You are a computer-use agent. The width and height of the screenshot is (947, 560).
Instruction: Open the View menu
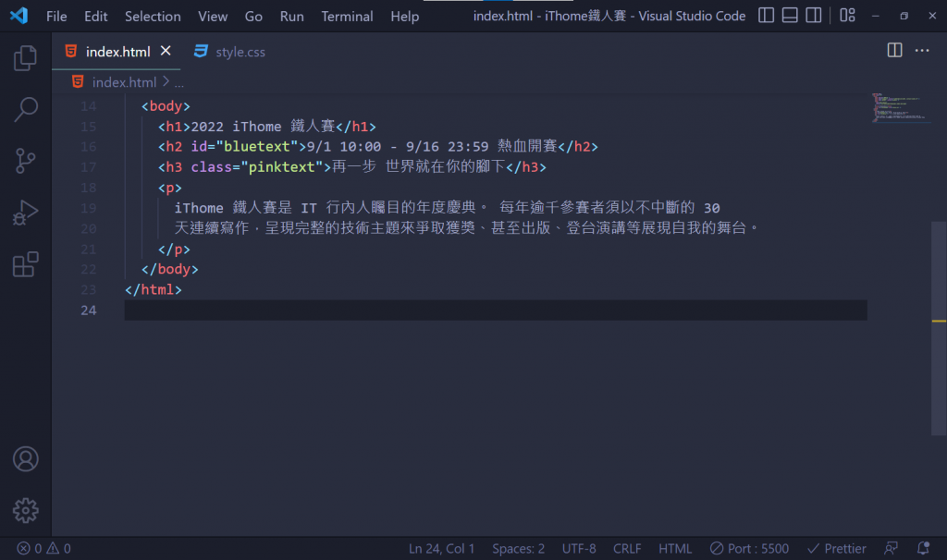coord(213,17)
